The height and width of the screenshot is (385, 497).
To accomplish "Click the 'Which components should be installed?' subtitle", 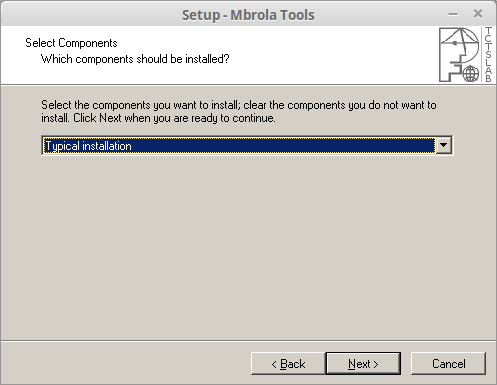I will point(135,59).
